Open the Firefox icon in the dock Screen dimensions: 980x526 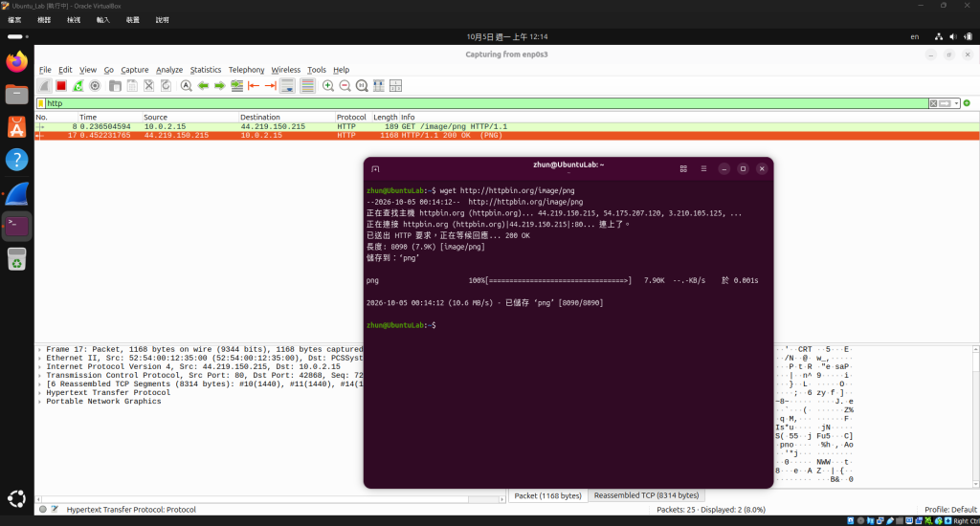point(17,62)
